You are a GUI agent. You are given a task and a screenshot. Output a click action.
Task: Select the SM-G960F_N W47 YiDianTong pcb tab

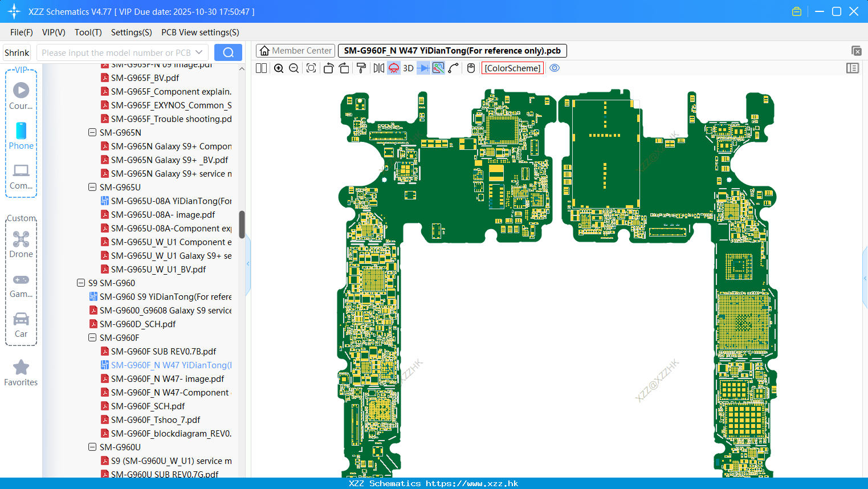coord(453,51)
